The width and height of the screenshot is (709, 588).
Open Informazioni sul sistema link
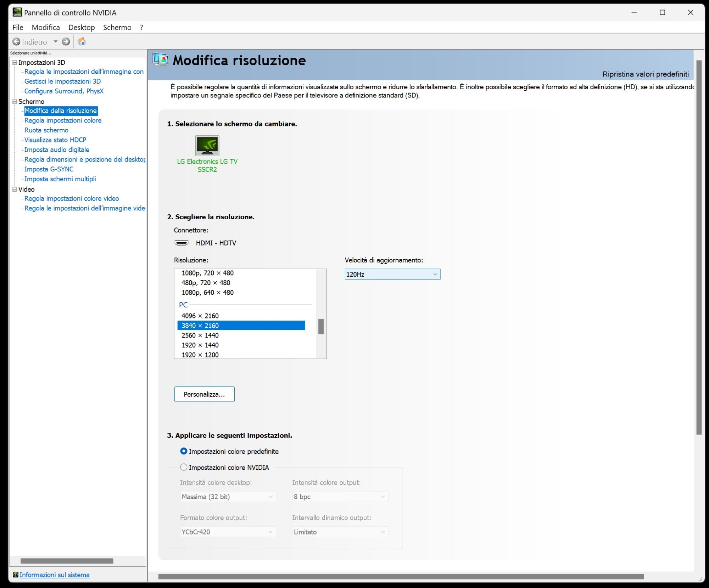tap(54, 575)
